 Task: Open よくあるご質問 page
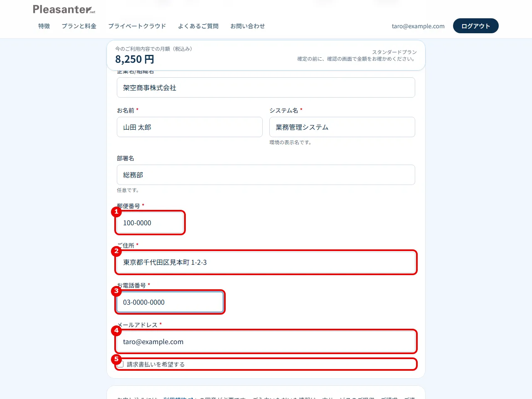198,26
